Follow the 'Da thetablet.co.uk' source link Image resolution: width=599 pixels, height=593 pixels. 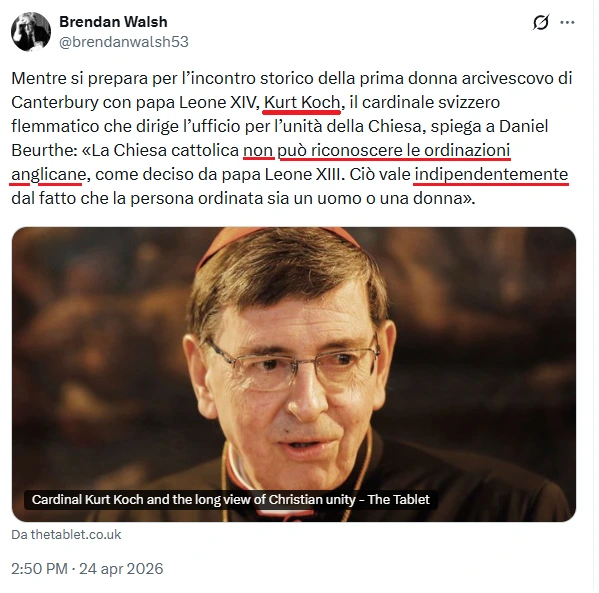[x=66, y=534]
